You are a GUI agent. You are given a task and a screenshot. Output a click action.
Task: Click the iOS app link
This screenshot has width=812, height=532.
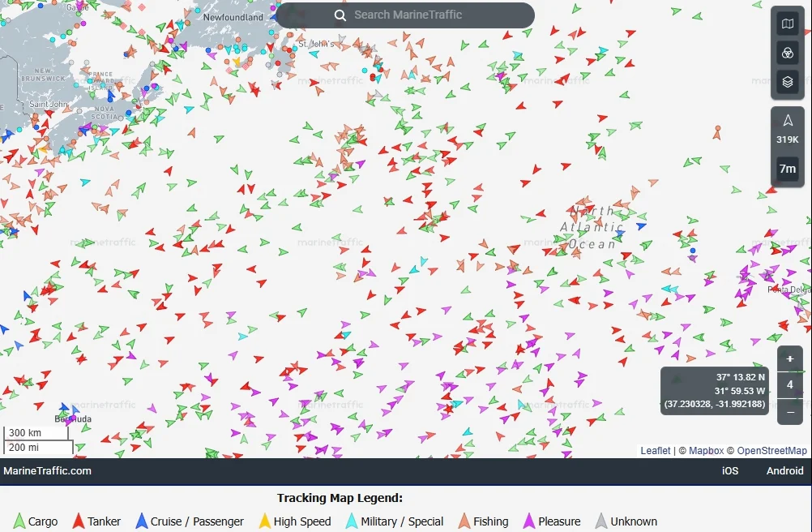(x=730, y=471)
